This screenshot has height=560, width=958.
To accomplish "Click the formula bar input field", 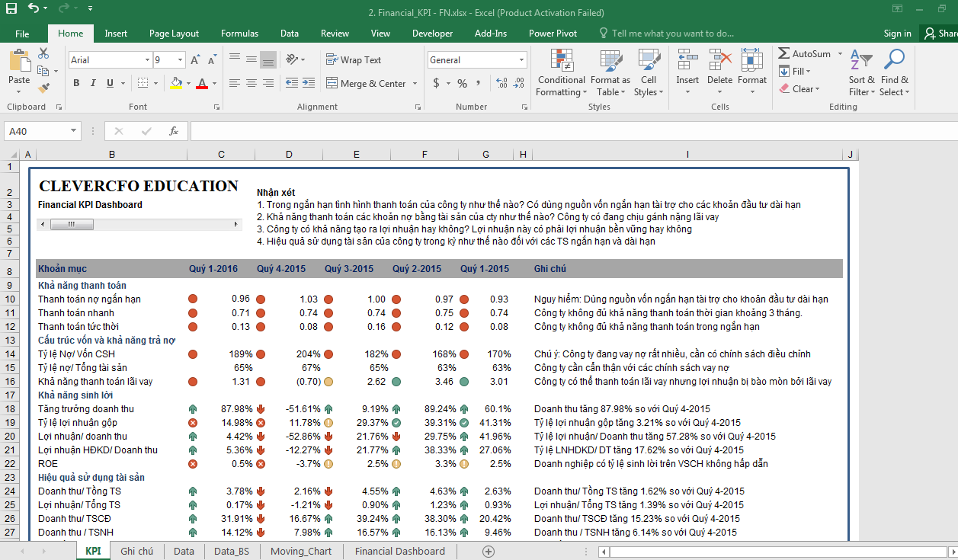I will [572, 131].
